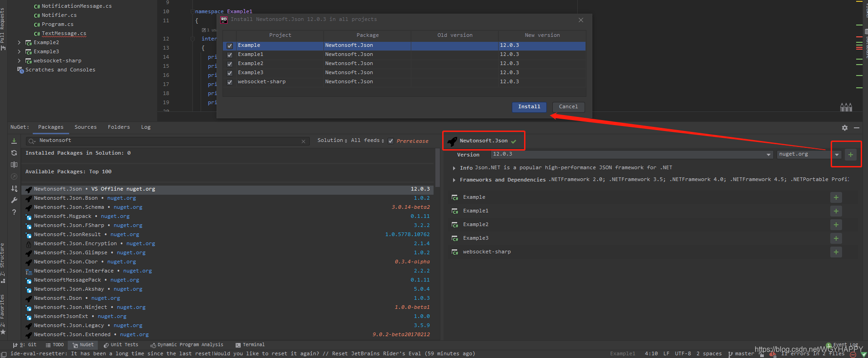Uncheck the Example3 project checkbox in dialog

pyautogui.click(x=230, y=73)
